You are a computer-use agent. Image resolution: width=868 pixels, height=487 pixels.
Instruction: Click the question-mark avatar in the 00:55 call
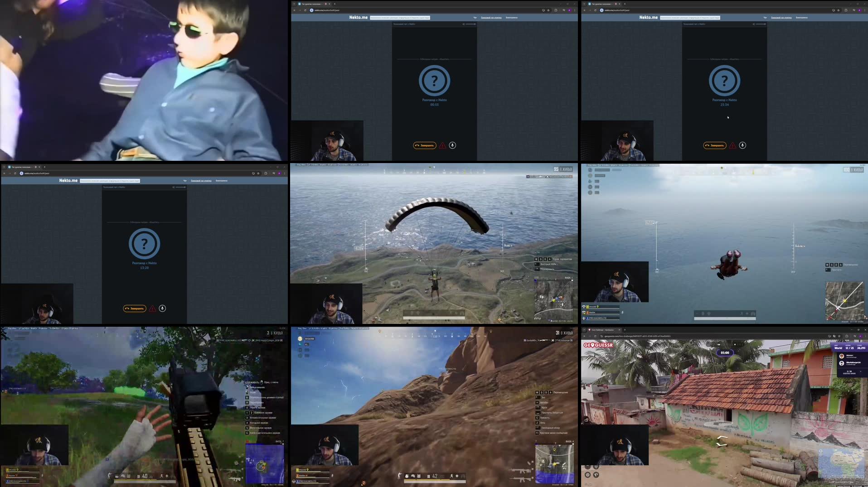click(434, 81)
